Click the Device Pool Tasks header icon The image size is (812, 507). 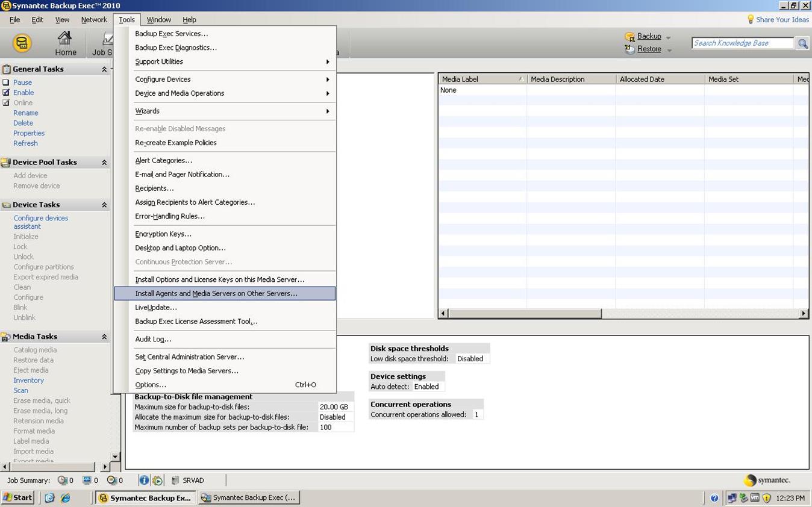pyautogui.click(x=6, y=163)
